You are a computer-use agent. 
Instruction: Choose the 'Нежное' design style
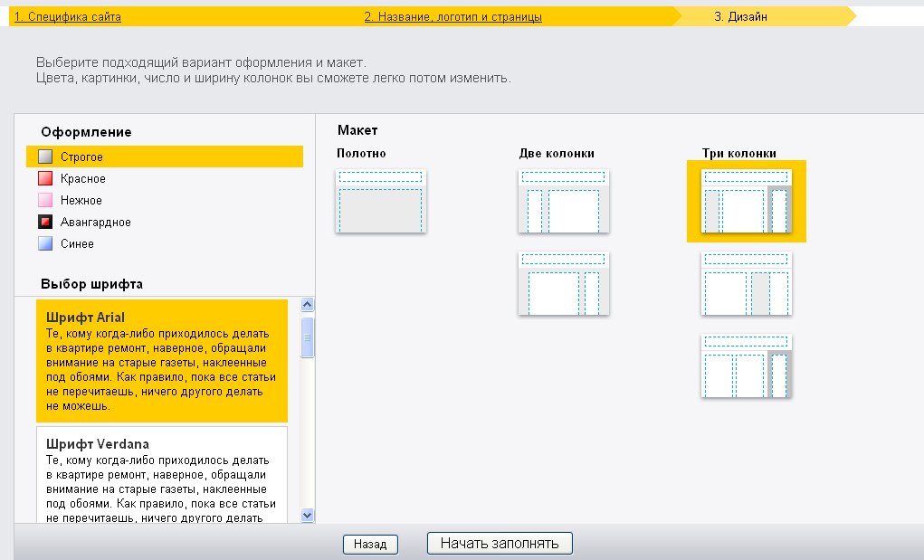pyautogui.click(x=81, y=200)
